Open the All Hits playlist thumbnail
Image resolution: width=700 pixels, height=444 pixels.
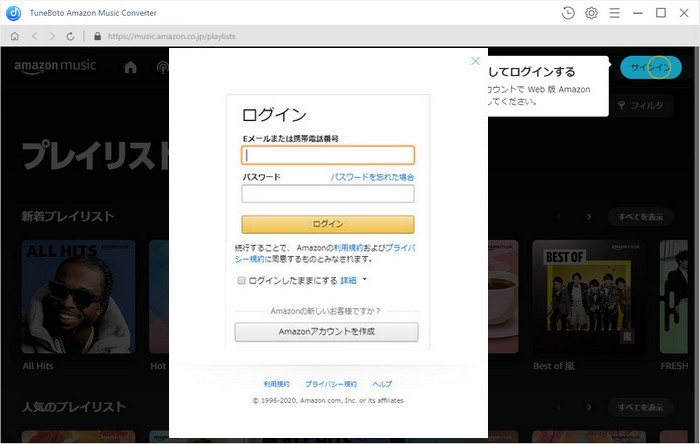coord(79,297)
